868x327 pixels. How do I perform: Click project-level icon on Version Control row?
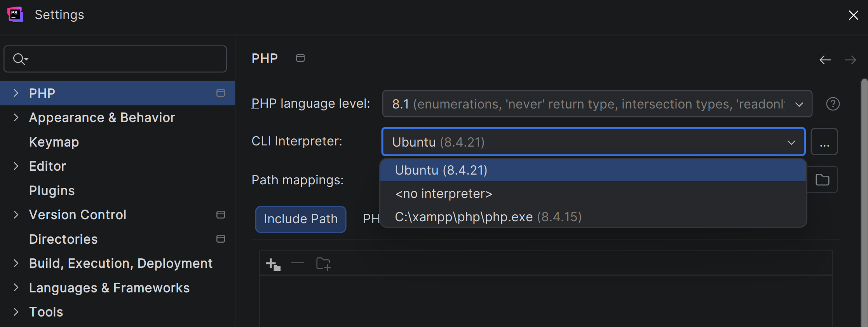point(221,215)
